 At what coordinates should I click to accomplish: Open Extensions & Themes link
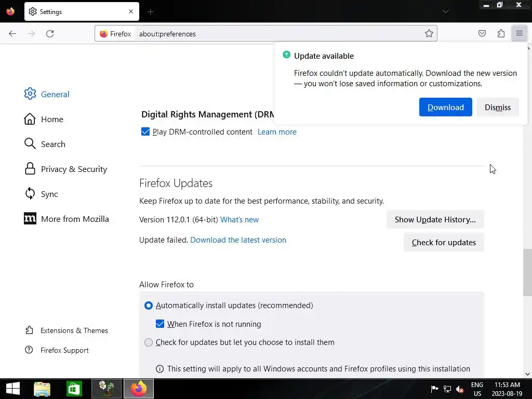click(74, 330)
